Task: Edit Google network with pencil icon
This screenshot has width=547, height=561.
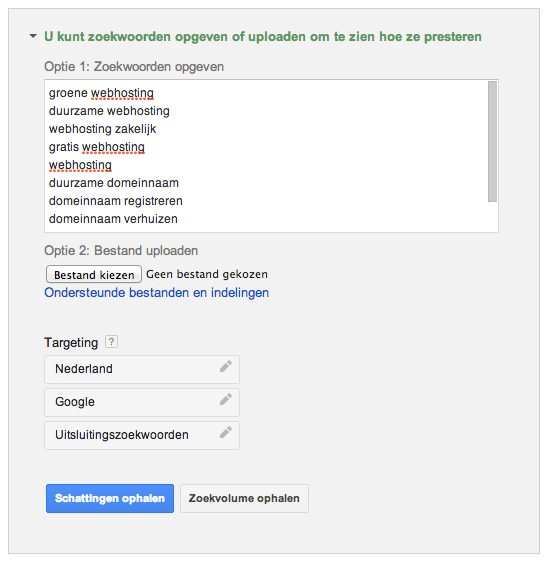Action: click(x=226, y=399)
